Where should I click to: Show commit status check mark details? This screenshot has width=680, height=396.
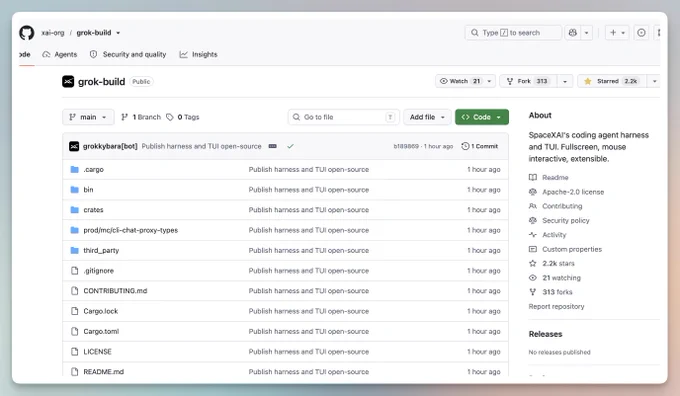pyautogui.click(x=290, y=147)
